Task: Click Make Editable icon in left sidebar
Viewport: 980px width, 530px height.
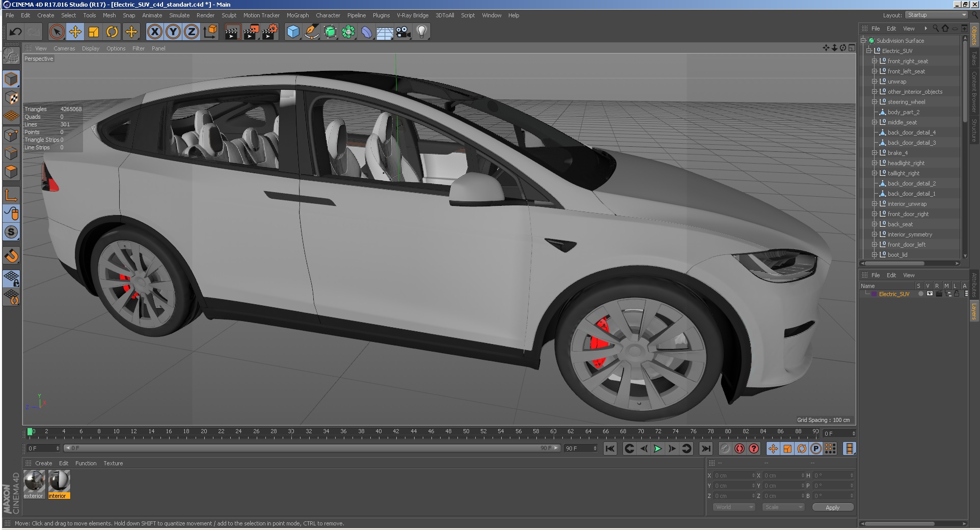Action: (11, 56)
